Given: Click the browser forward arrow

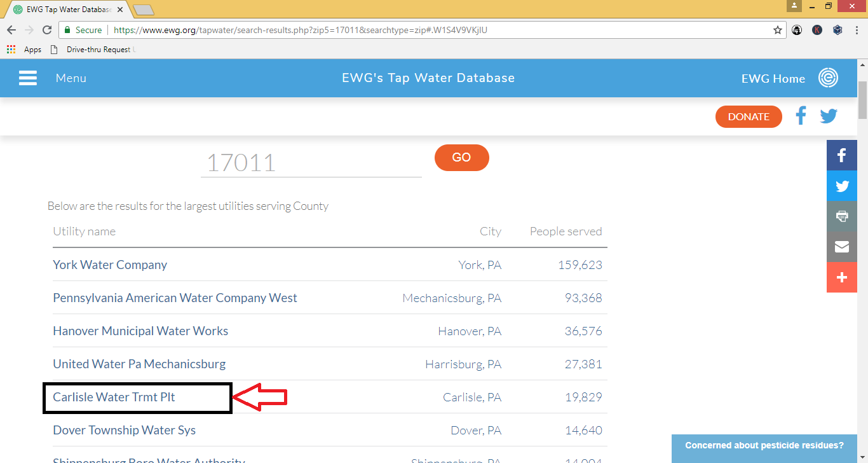Looking at the screenshot, I should pos(29,30).
